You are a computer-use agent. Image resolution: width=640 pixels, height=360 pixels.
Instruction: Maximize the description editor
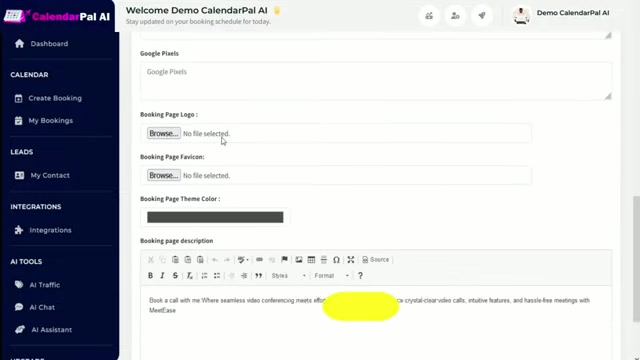pos(351,260)
